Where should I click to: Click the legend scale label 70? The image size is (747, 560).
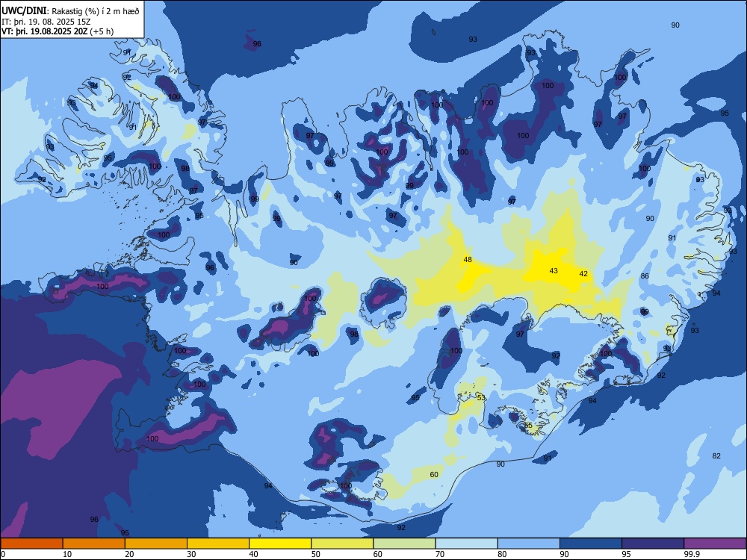pos(440,554)
